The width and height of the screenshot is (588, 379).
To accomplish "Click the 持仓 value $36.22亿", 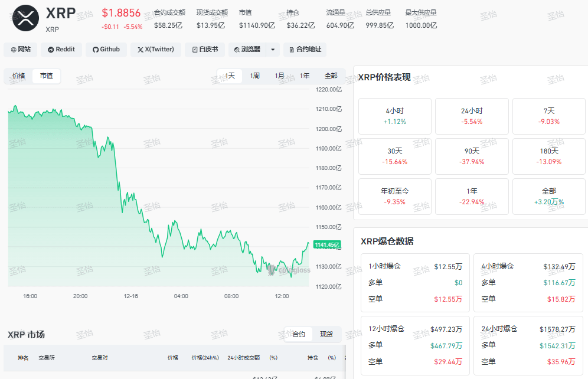I will pyautogui.click(x=300, y=25).
